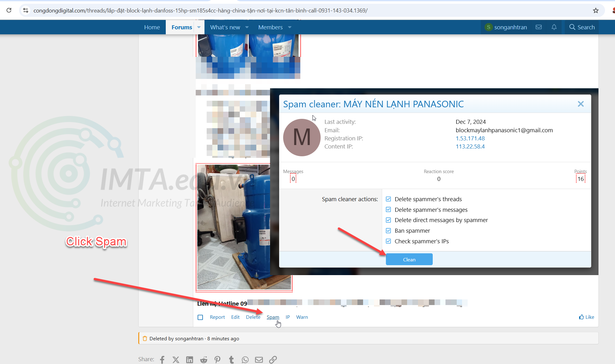Click the Edit post option
This screenshot has width=615, height=364.
(235, 317)
